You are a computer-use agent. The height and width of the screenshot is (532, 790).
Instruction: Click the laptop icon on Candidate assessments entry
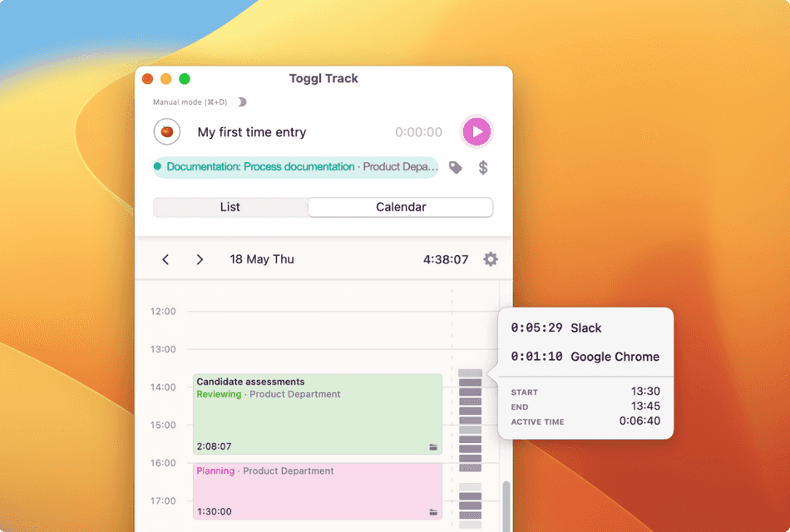pos(433,446)
